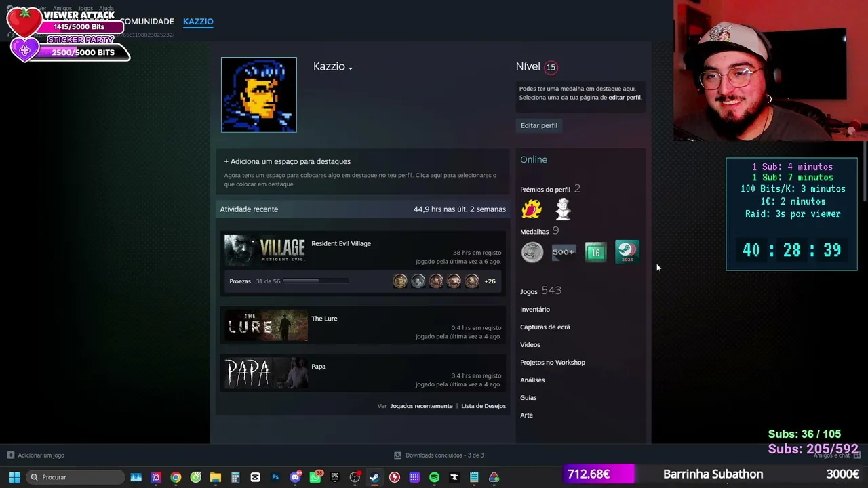868x488 pixels.
Task: Open Projetos no Workshop
Action: (553, 363)
